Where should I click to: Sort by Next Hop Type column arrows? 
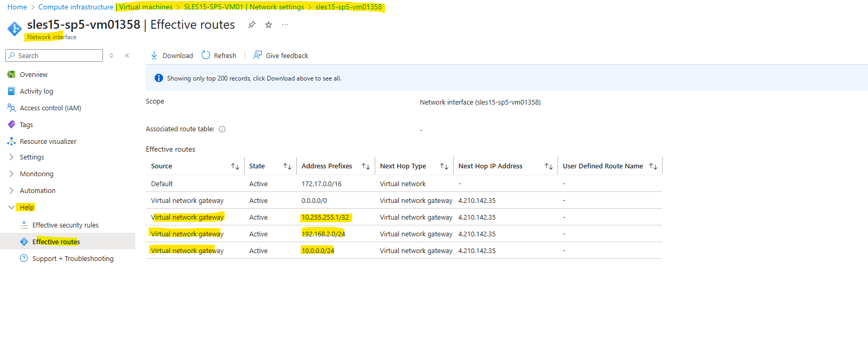tap(444, 166)
